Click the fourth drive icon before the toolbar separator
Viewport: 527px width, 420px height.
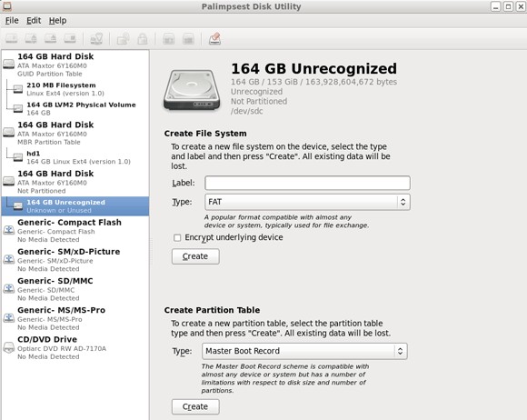click(70, 39)
